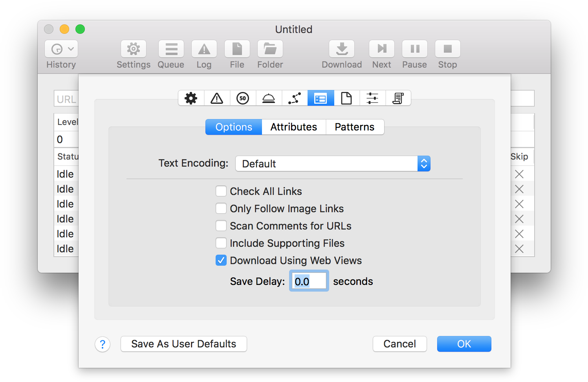Select the warning triangle pane icon
588x382 pixels.
click(217, 98)
